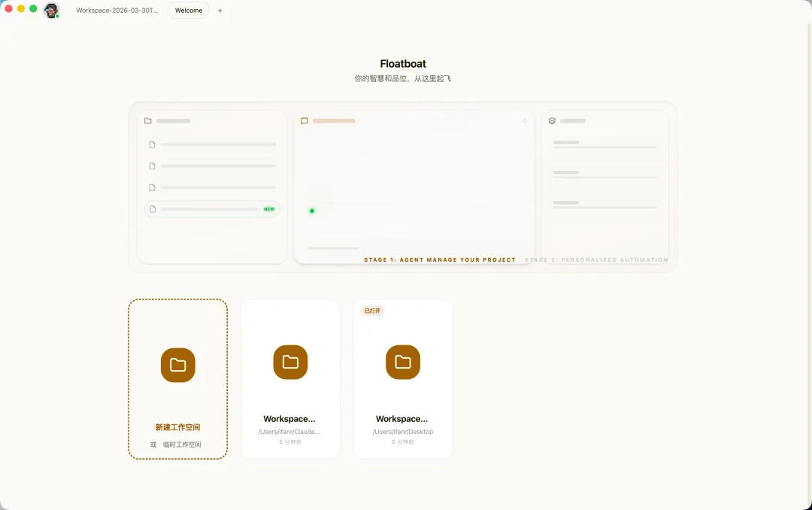Select Stage 2: Personalized Automation label
The width and height of the screenshot is (812, 510).
[x=596, y=260]
